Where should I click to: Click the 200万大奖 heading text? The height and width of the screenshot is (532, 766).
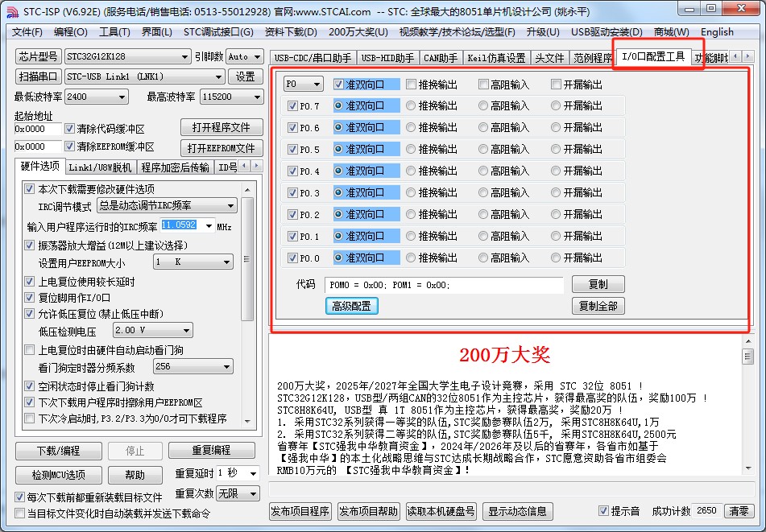[505, 355]
